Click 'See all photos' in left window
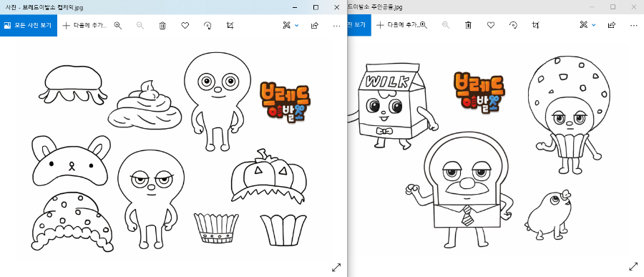644x277 pixels. tap(29, 26)
